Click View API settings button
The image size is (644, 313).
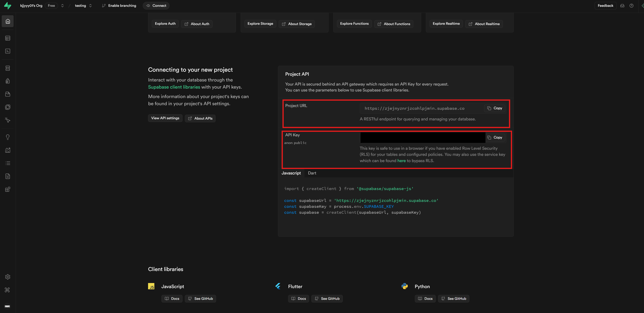tap(165, 118)
